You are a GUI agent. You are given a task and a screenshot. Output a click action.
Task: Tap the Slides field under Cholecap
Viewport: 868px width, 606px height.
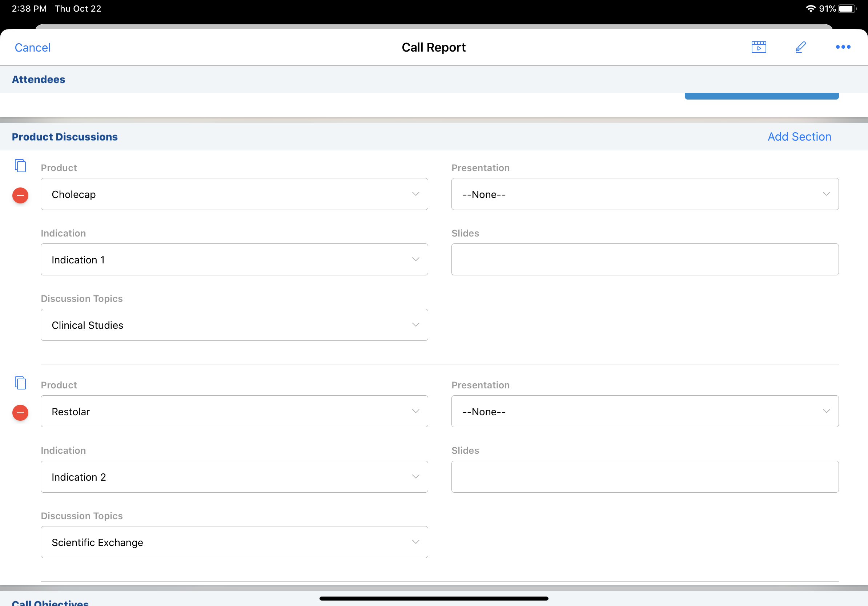point(644,259)
